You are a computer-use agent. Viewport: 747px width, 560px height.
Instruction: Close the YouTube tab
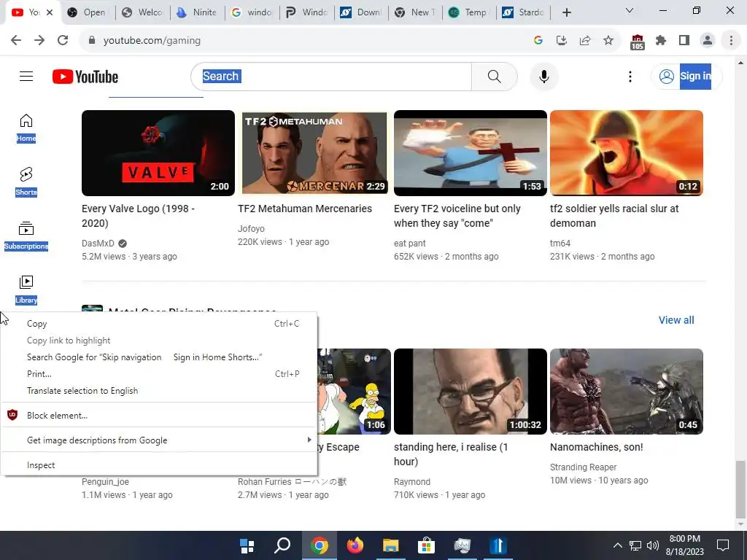tap(50, 12)
